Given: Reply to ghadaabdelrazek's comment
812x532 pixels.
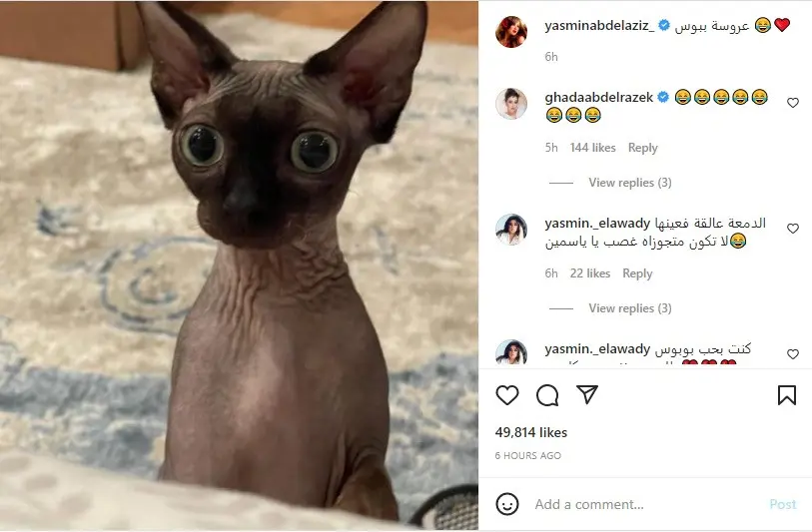Looking at the screenshot, I should tap(642, 148).
